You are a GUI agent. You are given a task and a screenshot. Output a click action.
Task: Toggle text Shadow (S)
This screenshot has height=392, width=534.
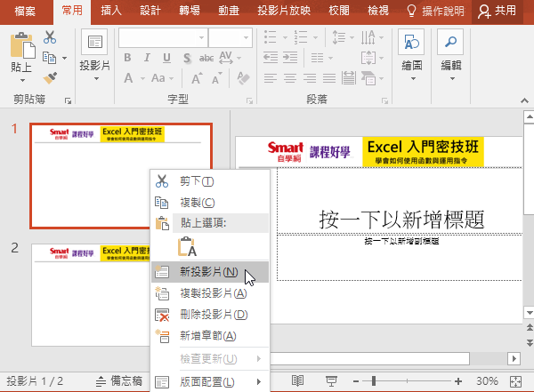click(187, 58)
